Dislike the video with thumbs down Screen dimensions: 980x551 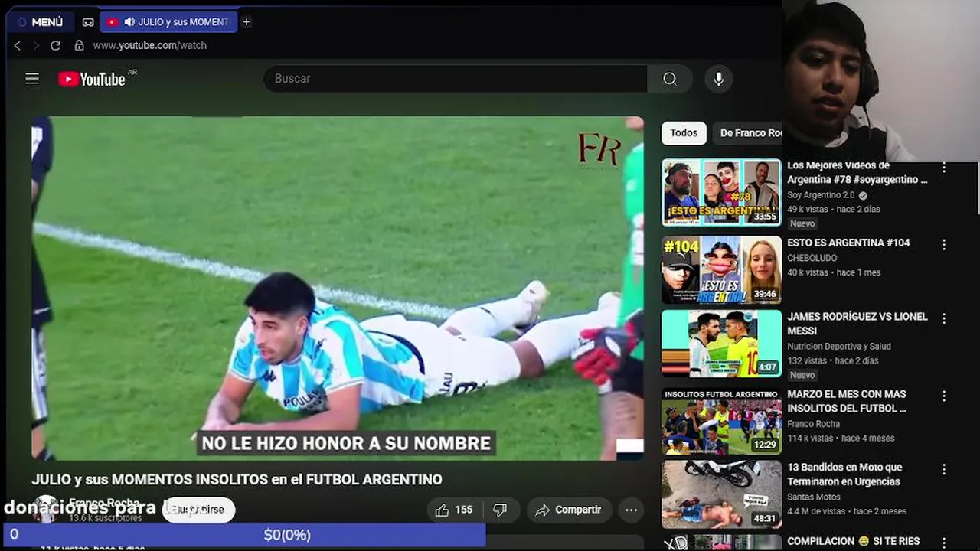tap(500, 510)
